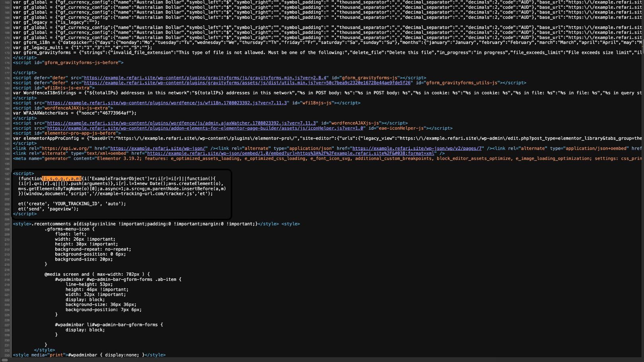Click the .gforms-menu-icon { selector line

(70, 229)
